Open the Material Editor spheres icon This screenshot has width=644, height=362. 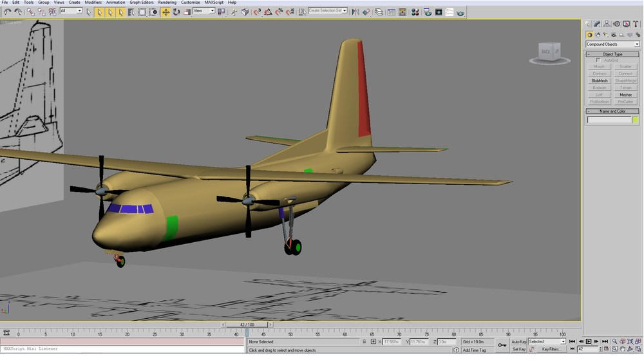[x=415, y=12]
